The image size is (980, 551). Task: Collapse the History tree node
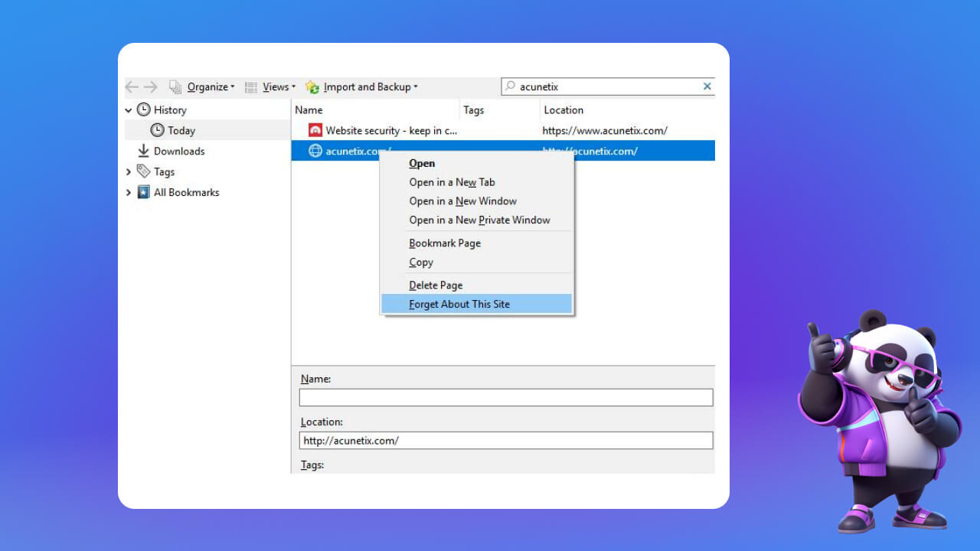point(129,110)
